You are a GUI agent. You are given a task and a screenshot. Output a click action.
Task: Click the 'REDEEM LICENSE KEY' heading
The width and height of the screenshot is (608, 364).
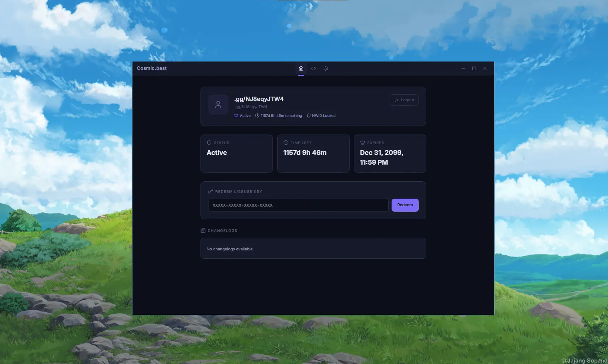[x=238, y=191]
